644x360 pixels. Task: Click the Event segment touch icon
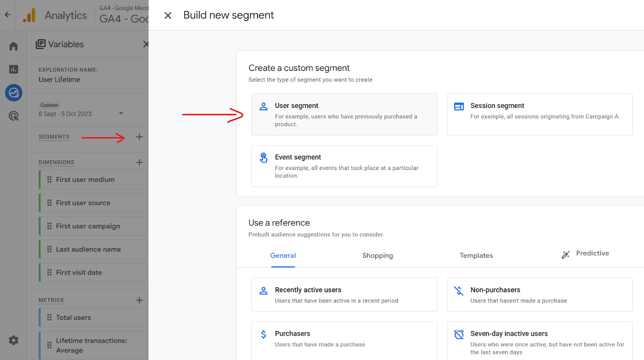click(x=263, y=158)
